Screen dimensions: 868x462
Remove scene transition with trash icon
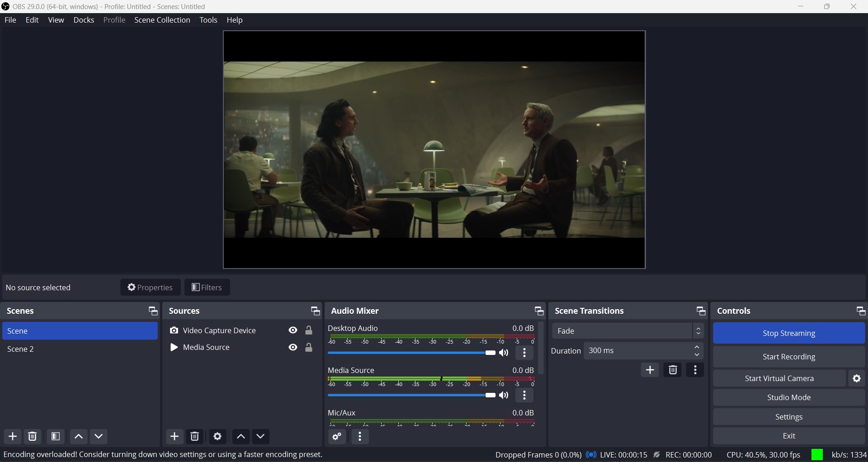point(673,370)
